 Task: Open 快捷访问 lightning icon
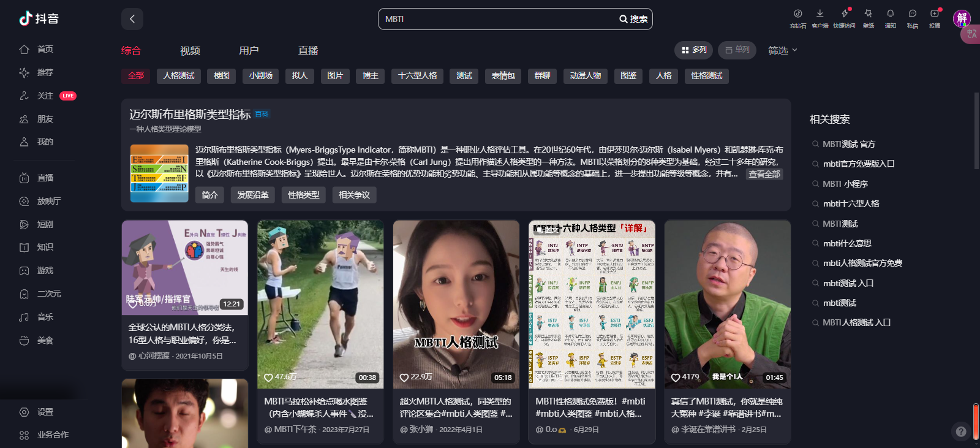pyautogui.click(x=844, y=18)
